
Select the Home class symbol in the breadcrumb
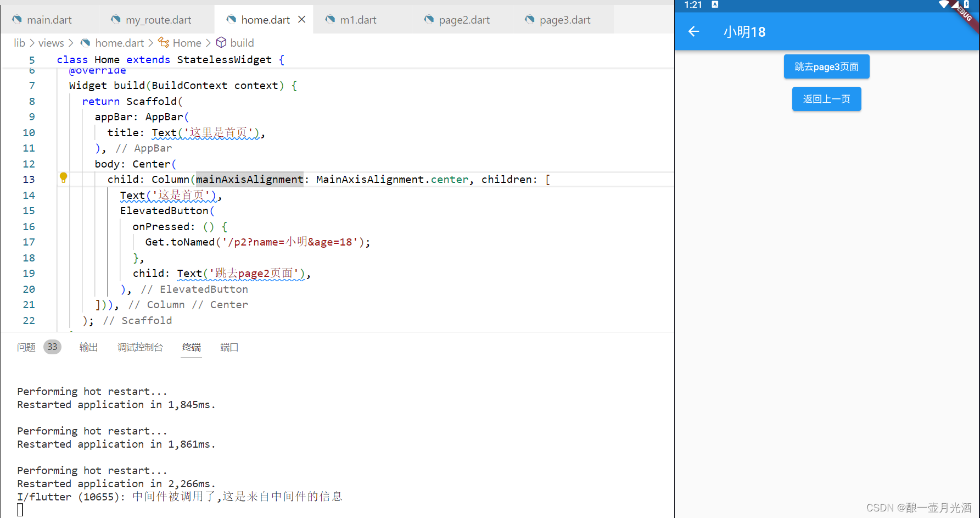187,42
